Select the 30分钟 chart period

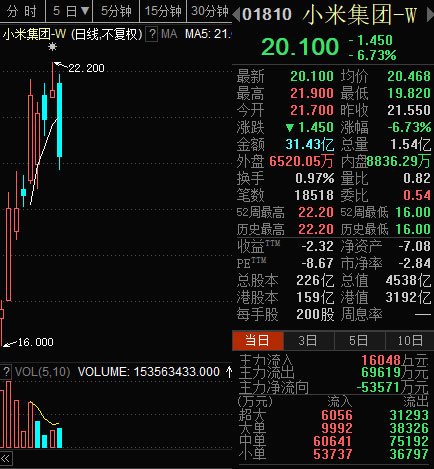click(x=209, y=11)
